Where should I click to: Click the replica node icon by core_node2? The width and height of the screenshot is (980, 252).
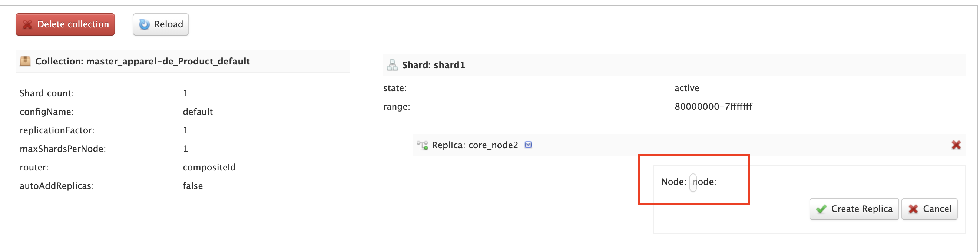[422, 145]
